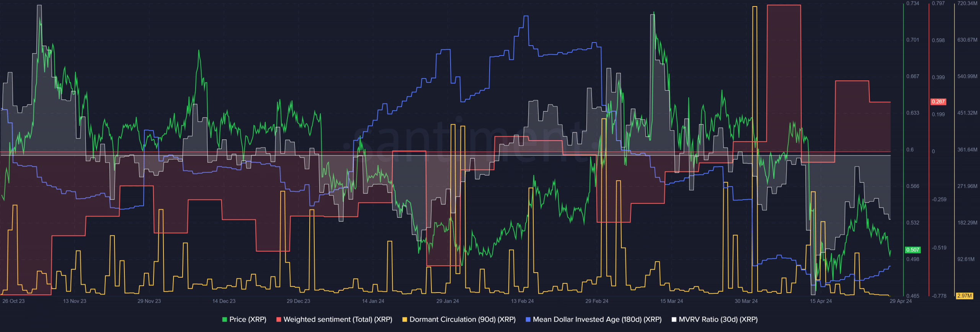Select the 13 Nov 23 date label
This screenshot has height=332, width=980.
[75, 301]
